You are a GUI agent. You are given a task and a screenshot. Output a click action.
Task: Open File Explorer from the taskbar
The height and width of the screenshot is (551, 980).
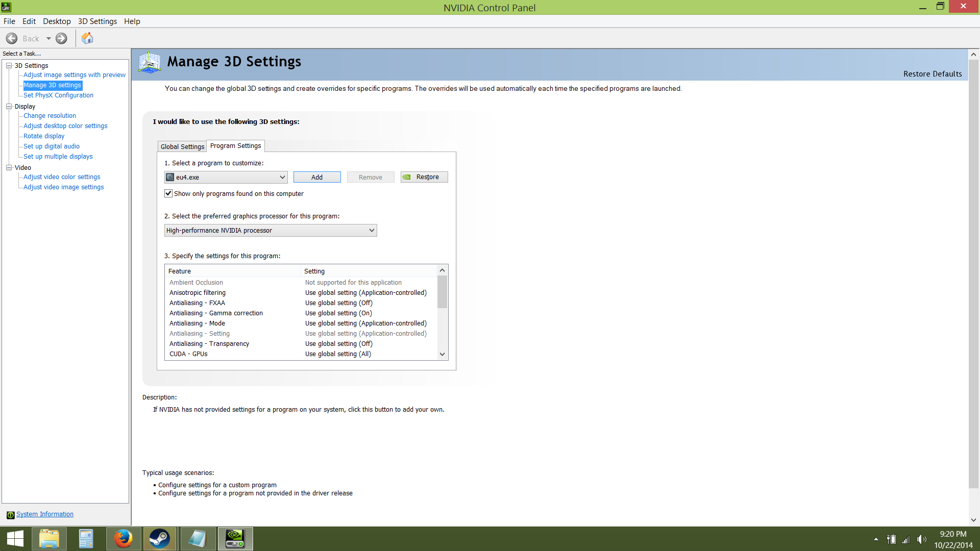(x=49, y=539)
